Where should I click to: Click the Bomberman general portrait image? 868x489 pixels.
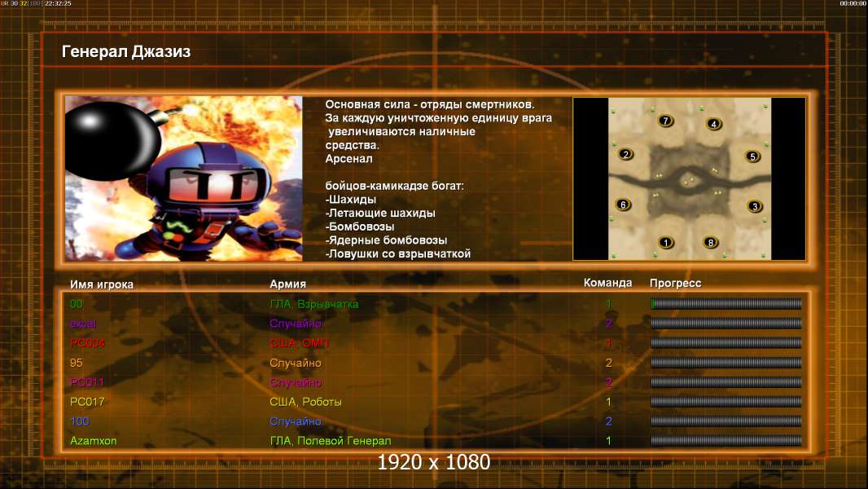[x=184, y=178]
